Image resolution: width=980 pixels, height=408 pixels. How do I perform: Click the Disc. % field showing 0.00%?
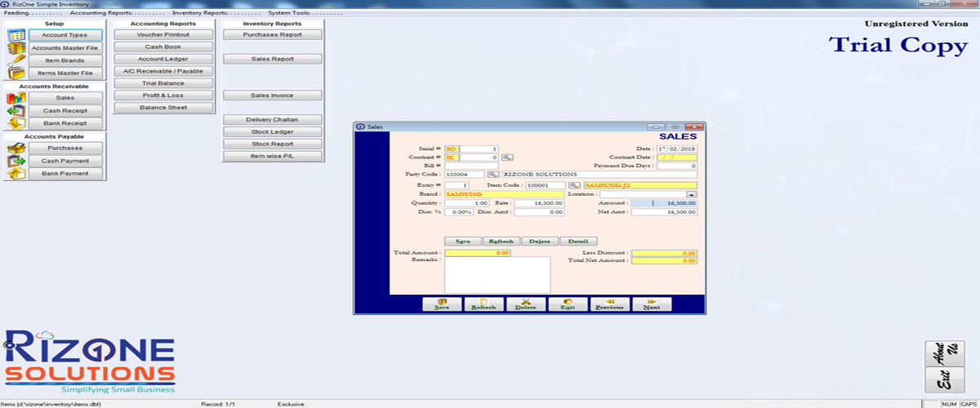click(459, 212)
